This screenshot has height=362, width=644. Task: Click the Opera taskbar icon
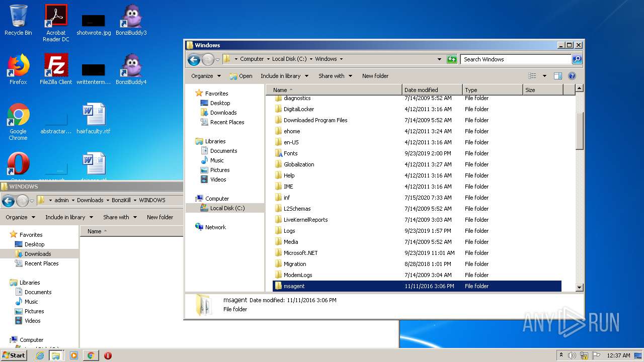pos(108,355)
